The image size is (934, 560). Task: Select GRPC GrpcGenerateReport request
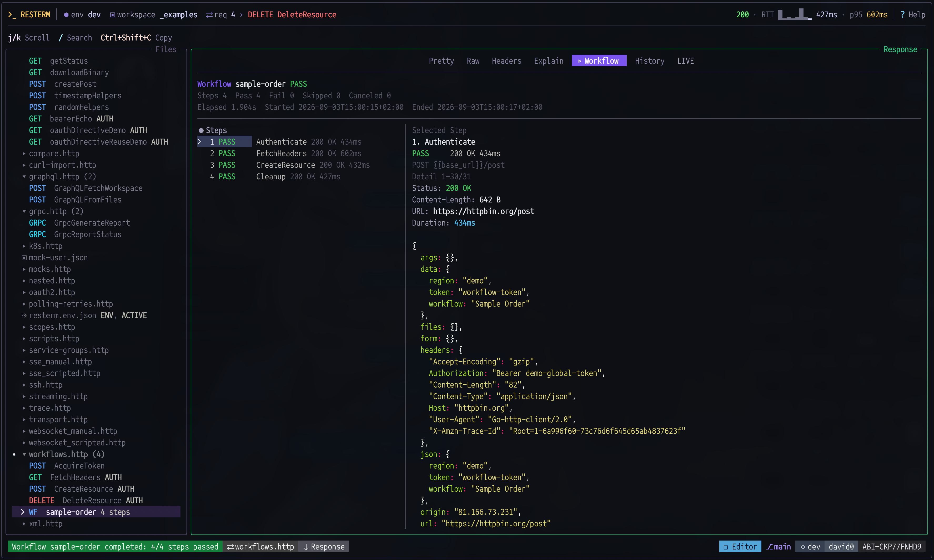tap(79, 223)
